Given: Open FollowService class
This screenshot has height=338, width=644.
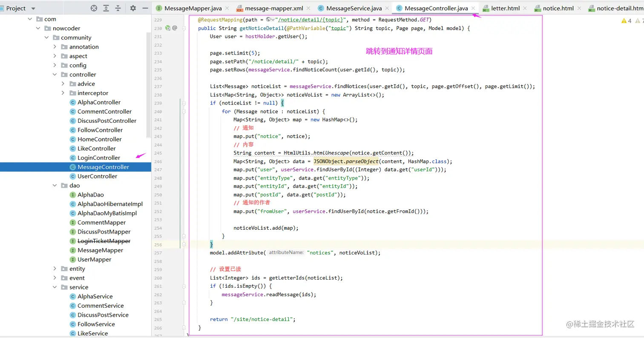Looking at the screenshot, I should click(x=96, y=324).
